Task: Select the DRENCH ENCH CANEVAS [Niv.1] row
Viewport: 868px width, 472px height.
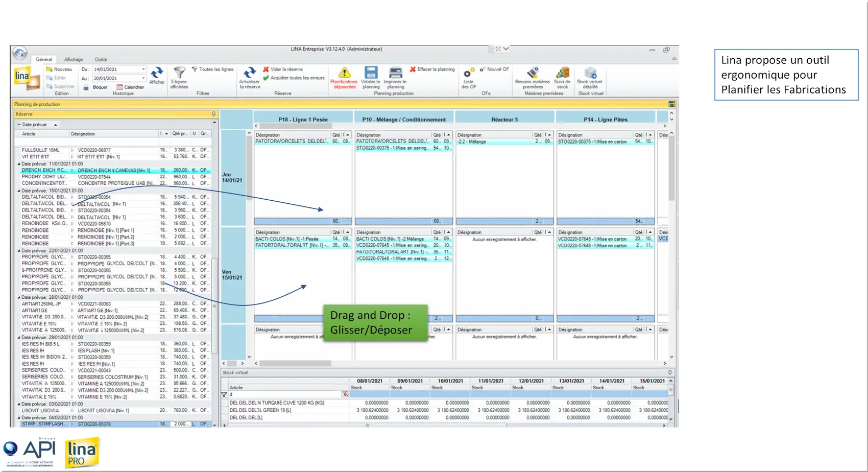Action: 115,170
